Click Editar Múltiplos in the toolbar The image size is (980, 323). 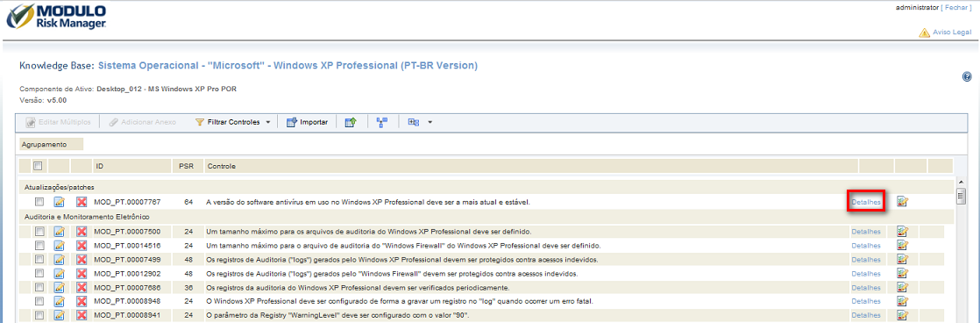pos(58,122)
